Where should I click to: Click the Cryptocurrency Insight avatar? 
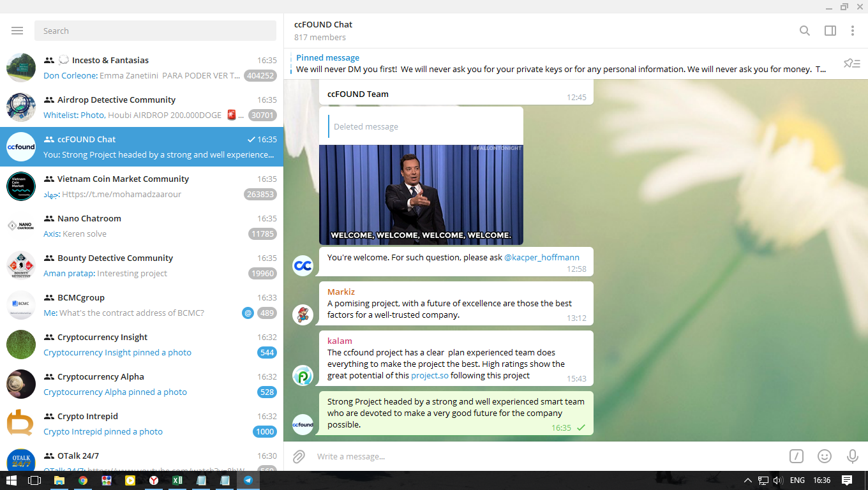[x=21, y=345]
